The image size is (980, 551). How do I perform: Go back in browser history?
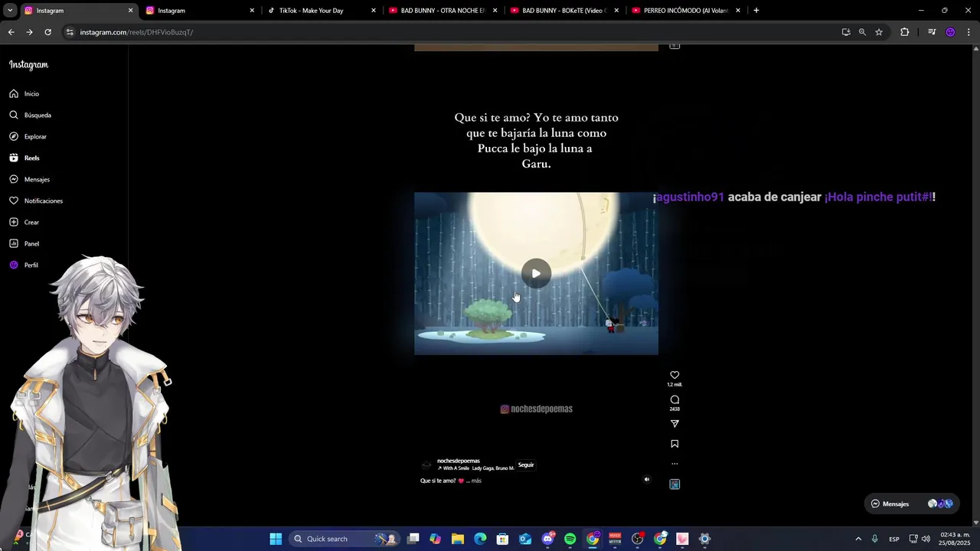(11, 32)
